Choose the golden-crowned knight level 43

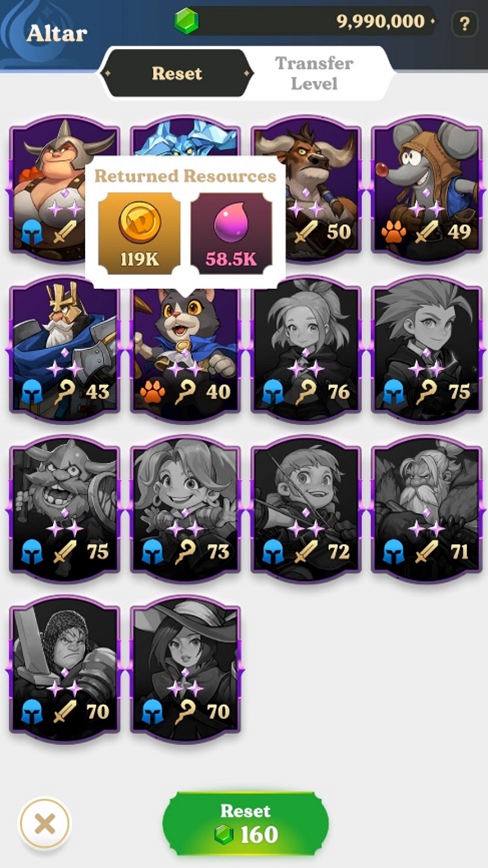click(65, 349)
